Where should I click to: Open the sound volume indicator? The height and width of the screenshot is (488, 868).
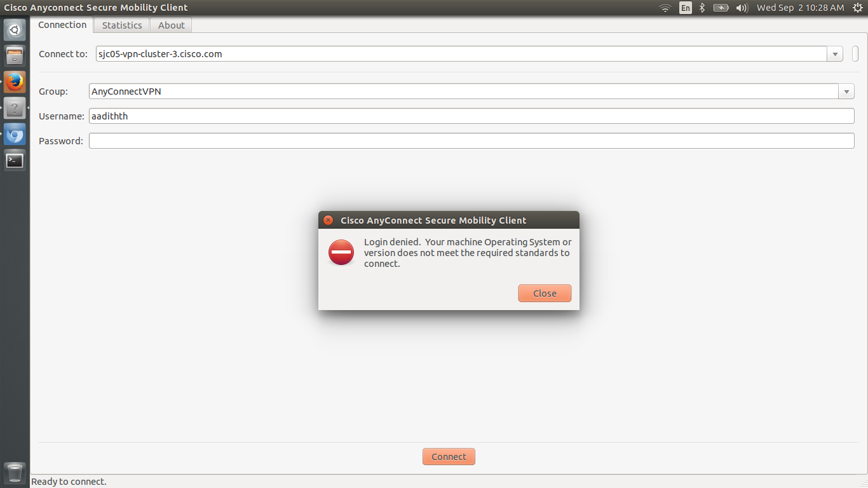(x=742, y=8)
